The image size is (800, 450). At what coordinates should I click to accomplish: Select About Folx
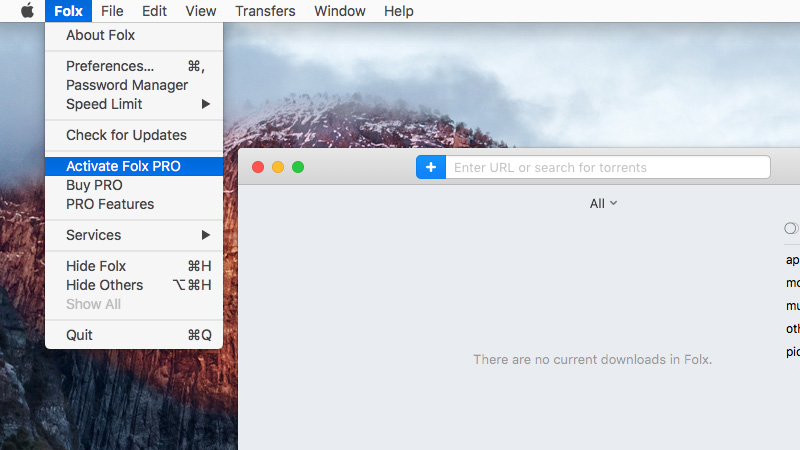click(134, 35)
